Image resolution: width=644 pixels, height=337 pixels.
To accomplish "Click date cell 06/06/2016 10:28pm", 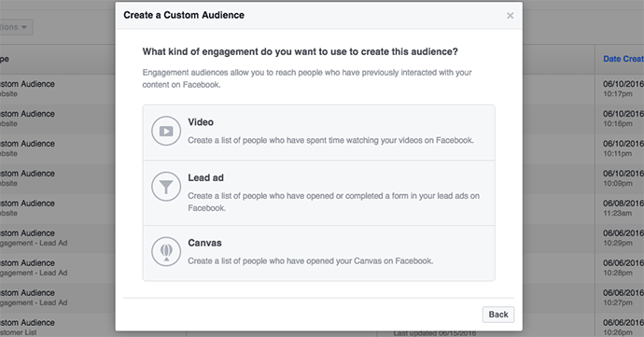I will coord(623,268).
